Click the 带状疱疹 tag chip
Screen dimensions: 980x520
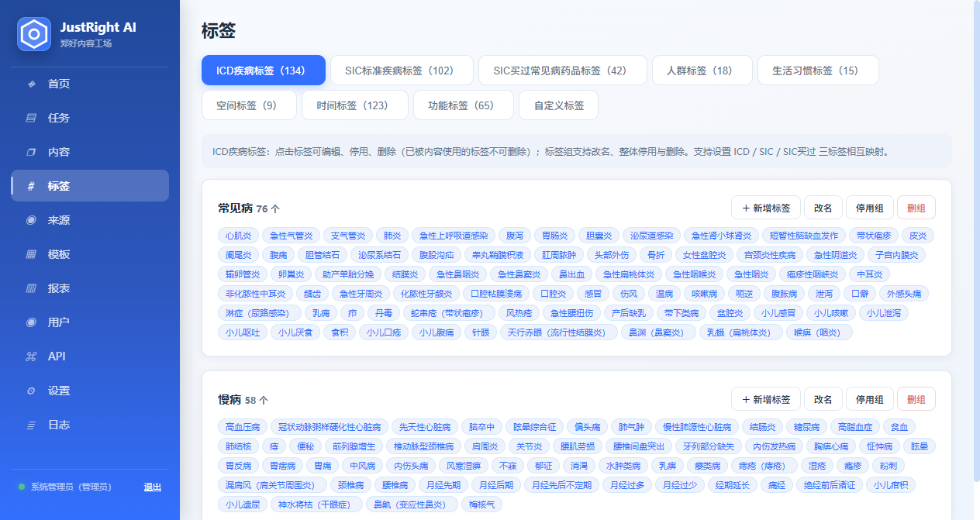[x=874, y=236]
